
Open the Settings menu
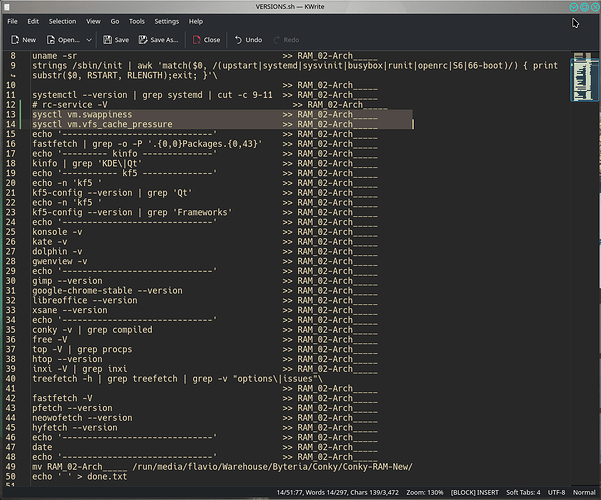[x=166, y=21]
